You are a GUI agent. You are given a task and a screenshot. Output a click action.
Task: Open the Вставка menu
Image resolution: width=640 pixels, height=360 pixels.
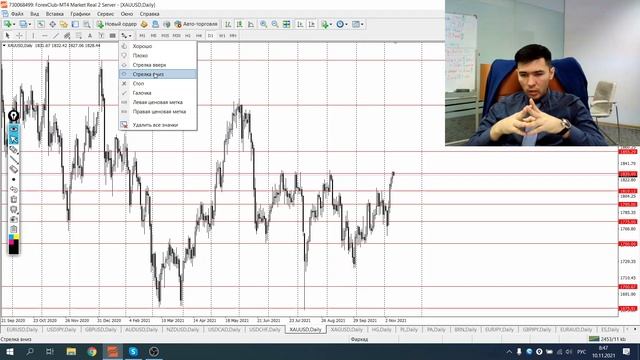pos(55,14)
